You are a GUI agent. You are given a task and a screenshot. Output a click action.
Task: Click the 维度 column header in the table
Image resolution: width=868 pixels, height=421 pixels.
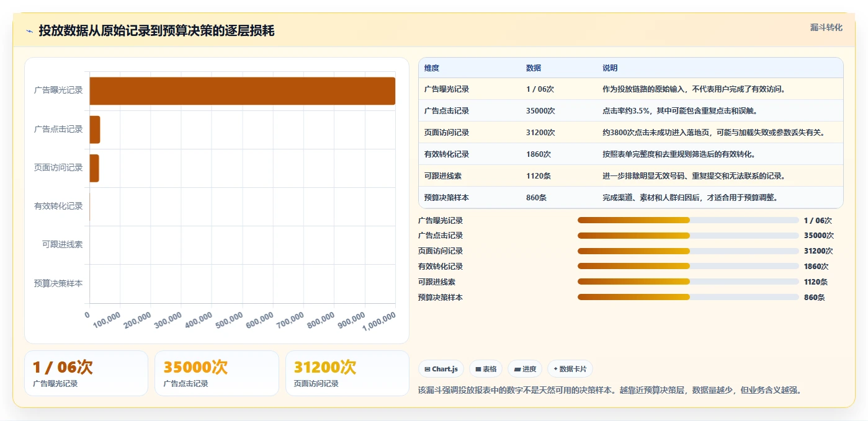point(432,68)
